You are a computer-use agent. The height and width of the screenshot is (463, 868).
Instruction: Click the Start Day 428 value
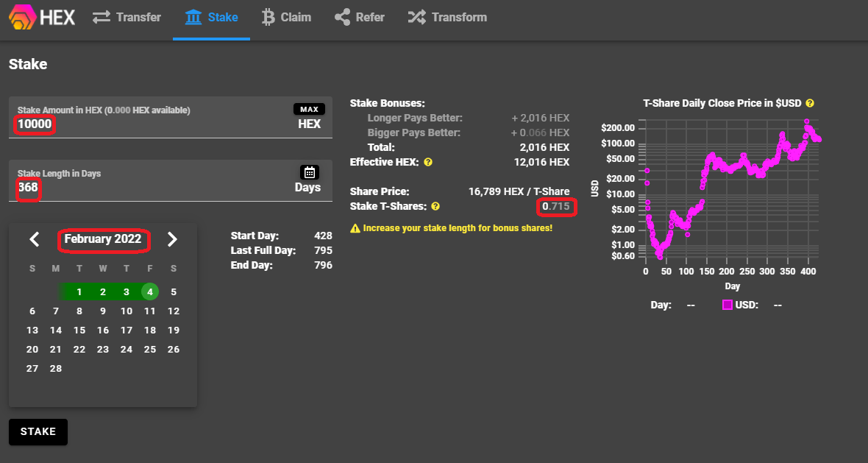click(x=323, y=236)
